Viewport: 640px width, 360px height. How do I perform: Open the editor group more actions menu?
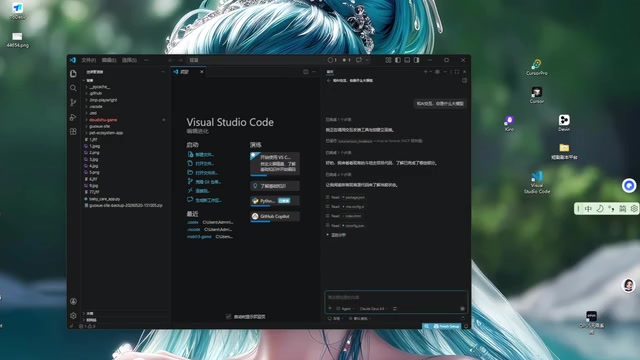click(x=314, y=72)
